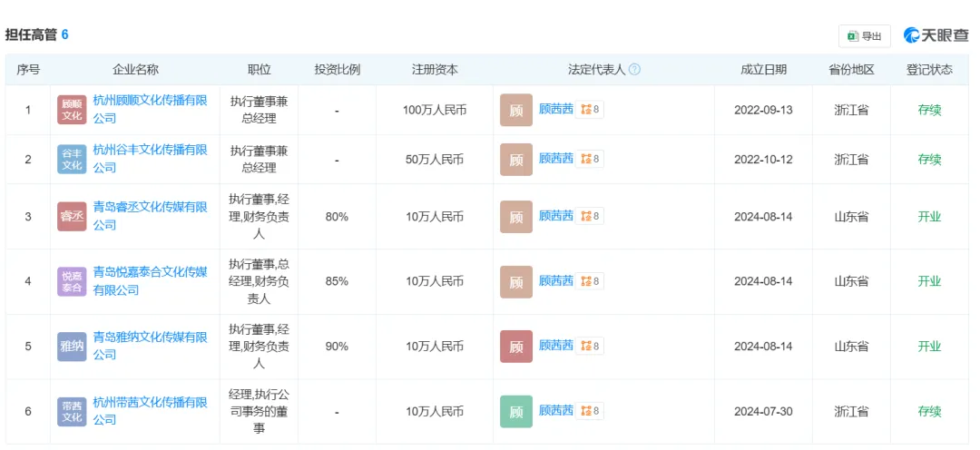The height and width of the screenshot is (450, 980).
Task: Open 杭州谷丰文化传播有限公司 company link
Action: click(150, 150)
